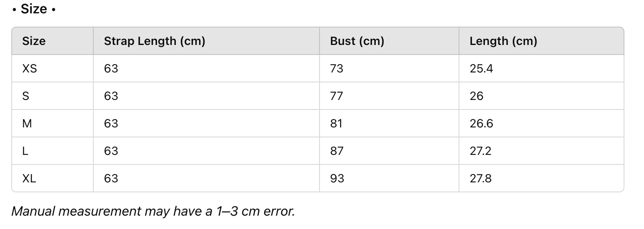
Task: Click the bust value 93
Action: click(337, 179)
